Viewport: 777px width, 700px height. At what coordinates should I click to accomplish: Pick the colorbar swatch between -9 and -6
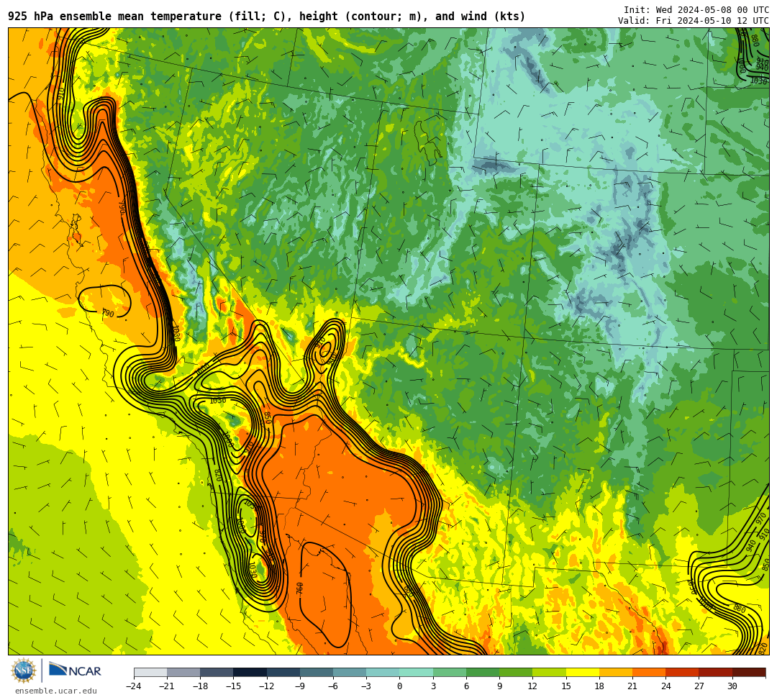(x=316, y=672)
